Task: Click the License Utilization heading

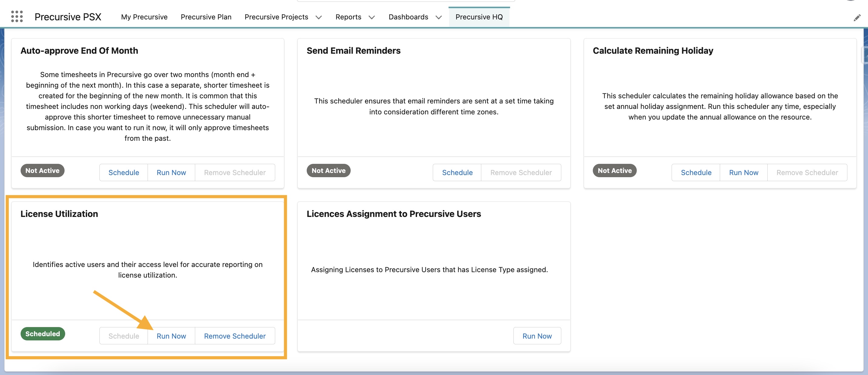Action: 59,214
